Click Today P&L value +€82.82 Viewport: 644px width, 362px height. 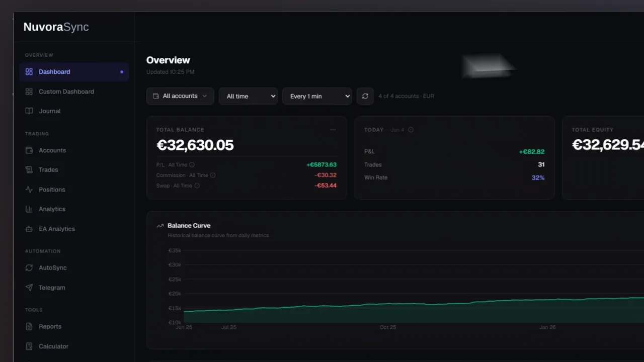[x=532, y=151]
